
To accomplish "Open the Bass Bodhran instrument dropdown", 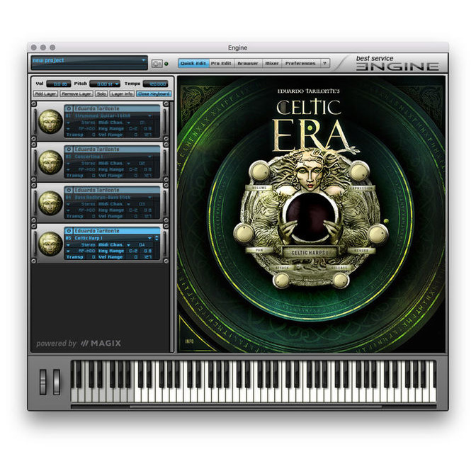I will (149, 198).
